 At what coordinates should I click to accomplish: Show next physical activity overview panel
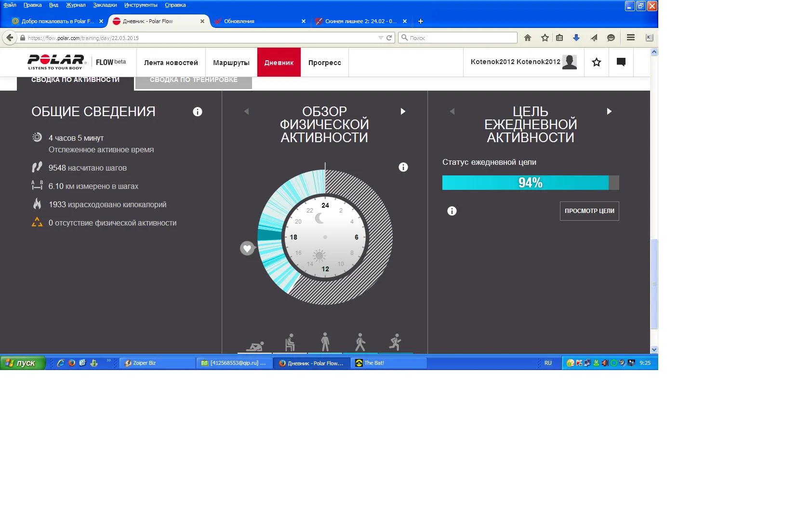403,111
